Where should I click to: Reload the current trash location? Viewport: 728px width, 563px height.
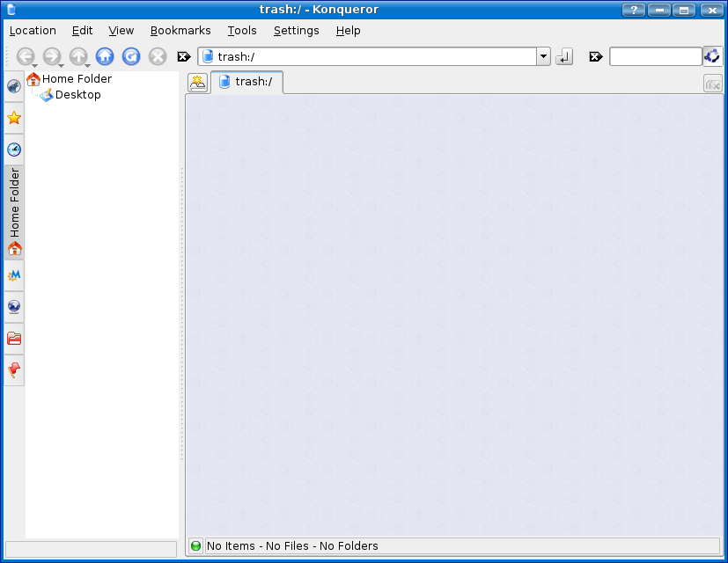[x=131, y=56]
